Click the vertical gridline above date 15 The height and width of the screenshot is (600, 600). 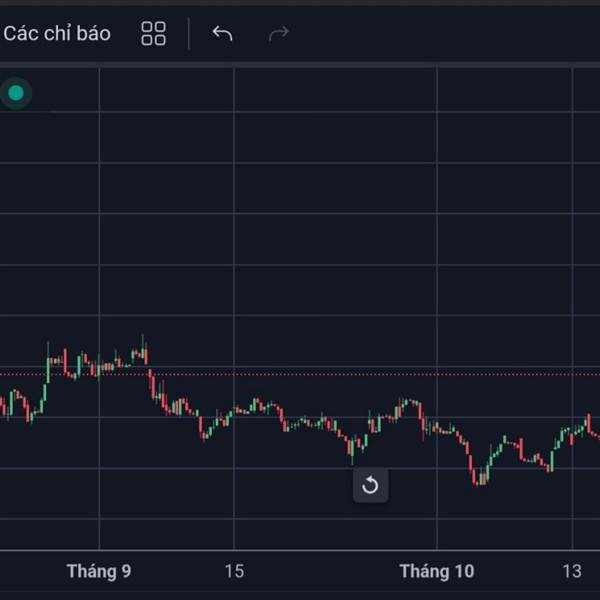pos(234,200)
